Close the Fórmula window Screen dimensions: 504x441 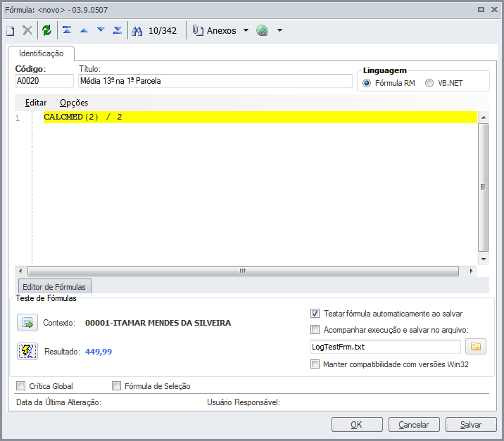click(x=494, y=10)
